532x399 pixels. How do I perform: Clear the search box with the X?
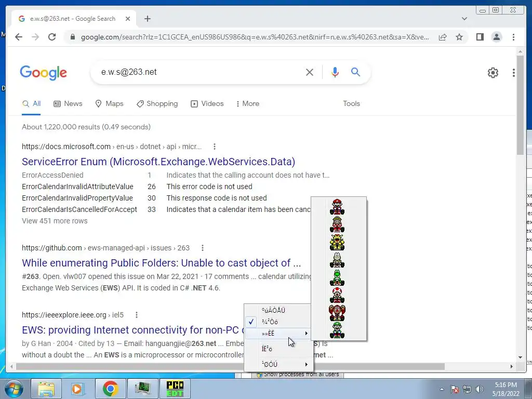[310, 72]
